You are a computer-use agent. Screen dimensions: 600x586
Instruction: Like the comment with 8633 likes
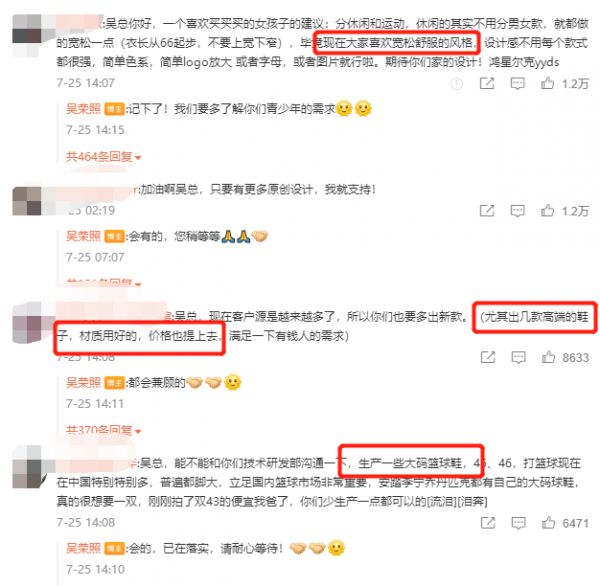coord(548,357)
